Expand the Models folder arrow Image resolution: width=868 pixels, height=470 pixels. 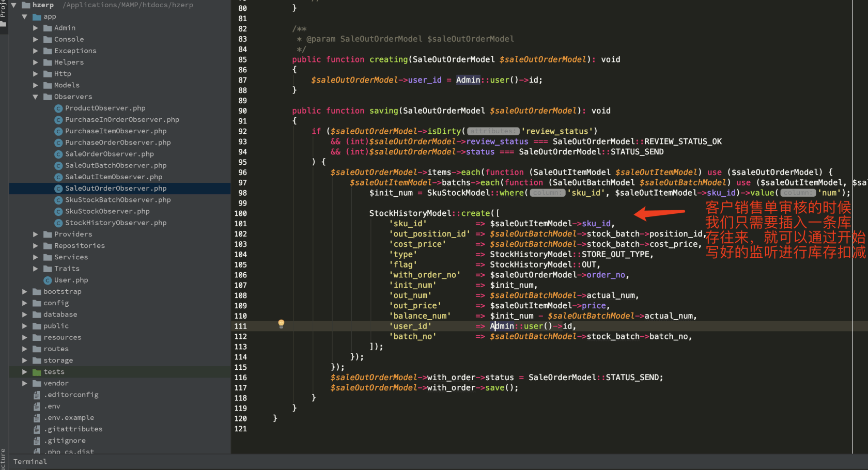point(36,85)
